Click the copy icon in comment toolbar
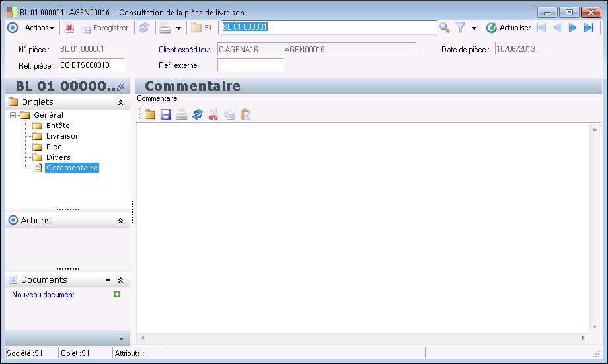608x364 pixels. pos(229,114)
